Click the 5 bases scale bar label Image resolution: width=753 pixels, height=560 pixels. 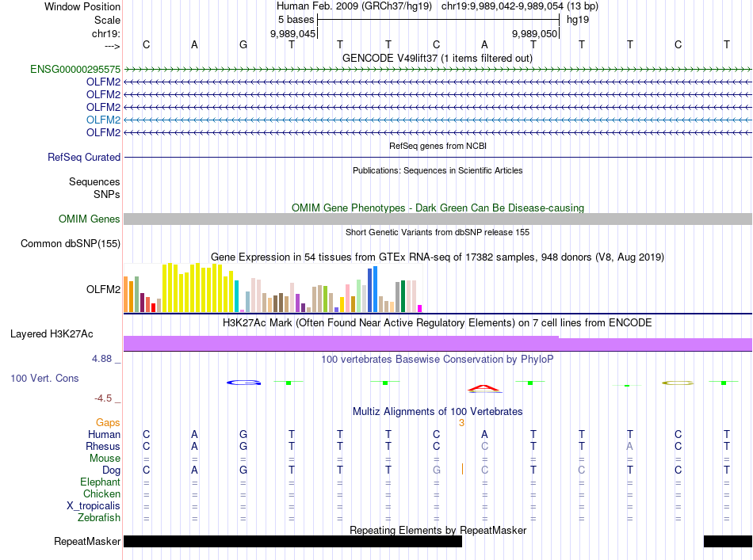tap(296, 20)
